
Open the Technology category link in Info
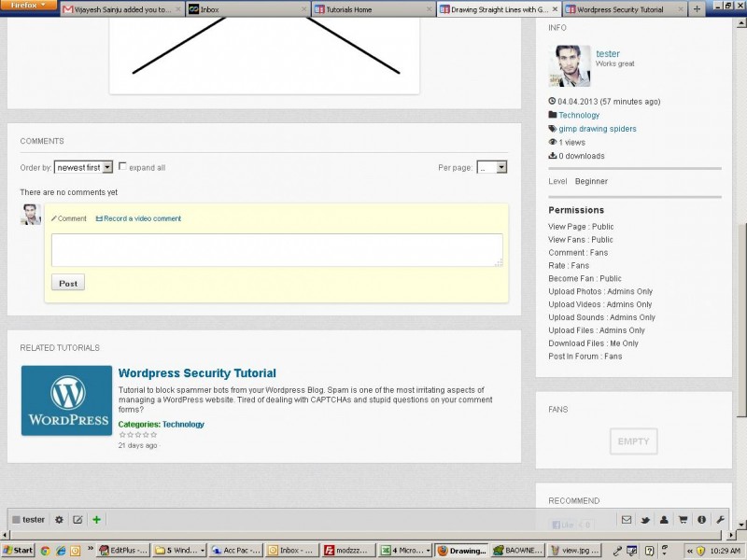[579, 115]
